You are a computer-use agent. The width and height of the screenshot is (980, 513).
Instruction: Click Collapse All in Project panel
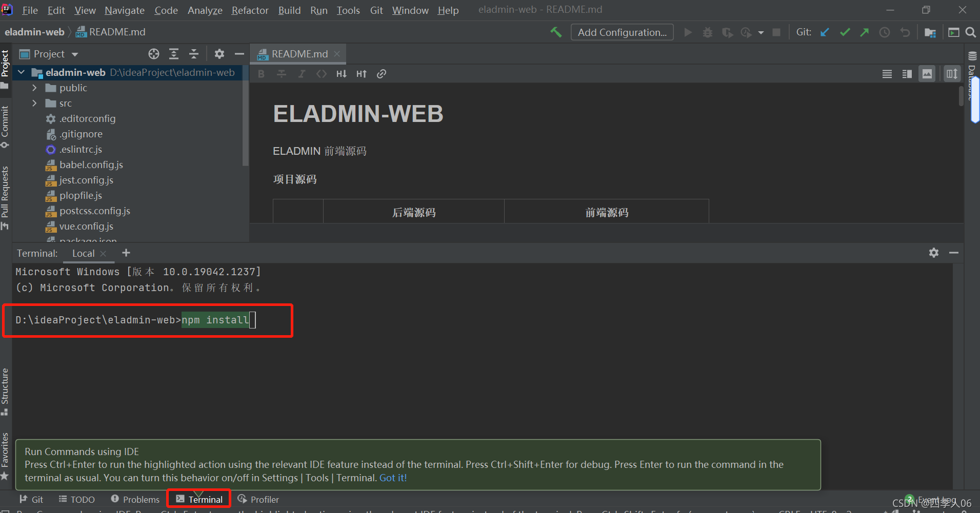coord(194,54)
